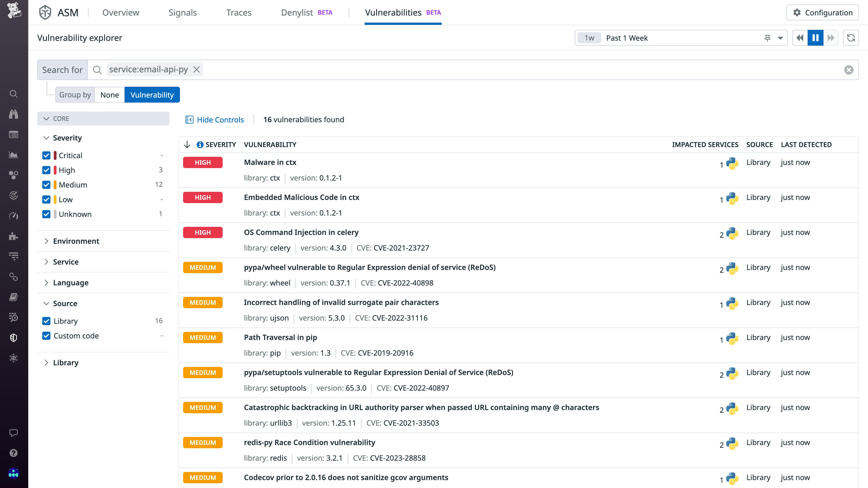Open the sidebar search magnifier icon

(14, 94)
